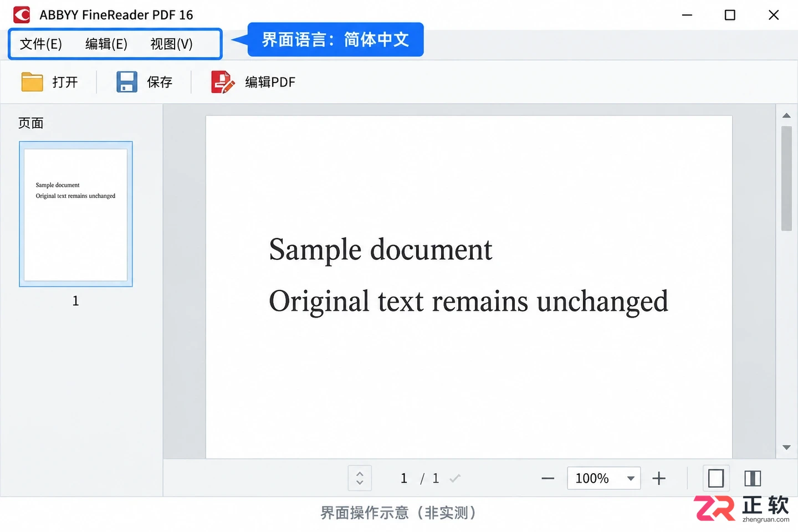This screenshot has width=798, height=532.
Task: Click the vertical scrollbar up arrow
Action: pos(786,115)
